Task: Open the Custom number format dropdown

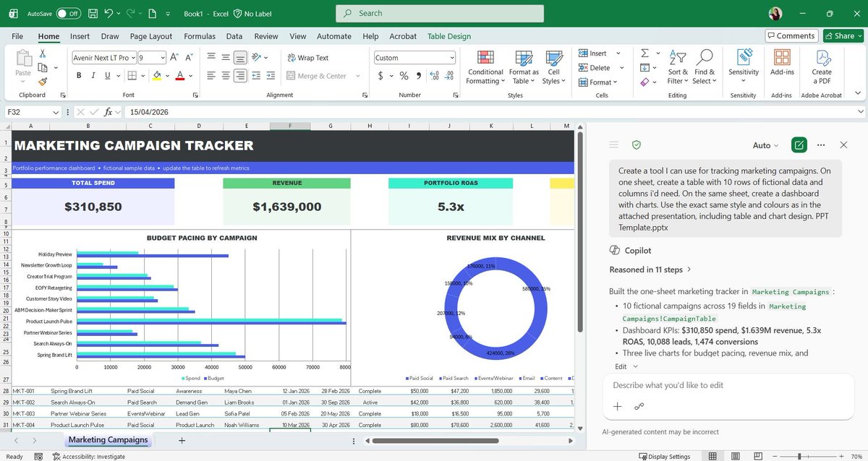Action: click(451, 58)
